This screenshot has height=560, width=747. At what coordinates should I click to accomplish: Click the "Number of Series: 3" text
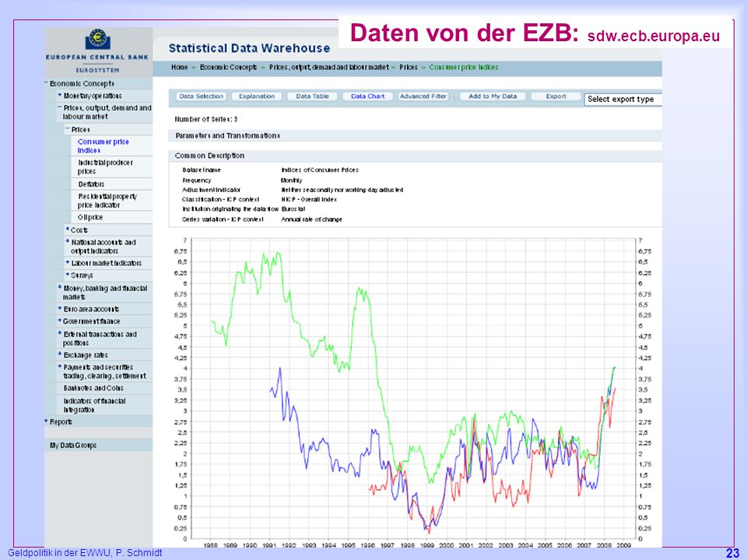pos(205,119)
